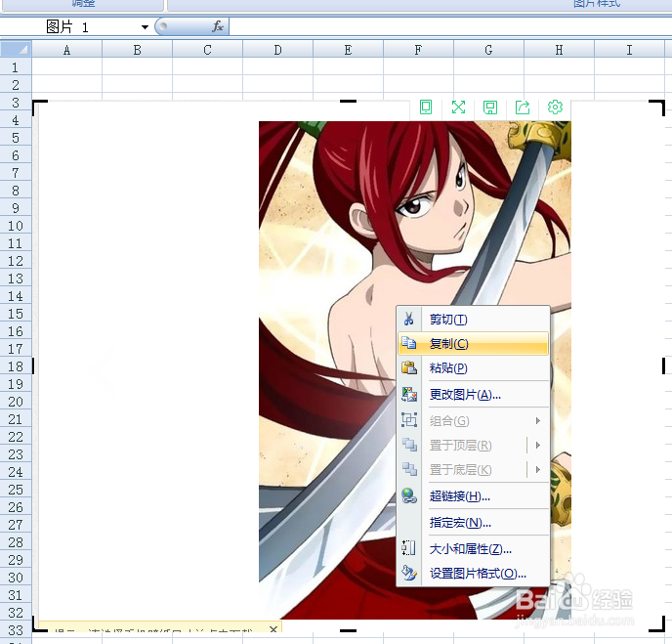Select column D header
This screenshot has width=672, height=644.
point(277,50)
